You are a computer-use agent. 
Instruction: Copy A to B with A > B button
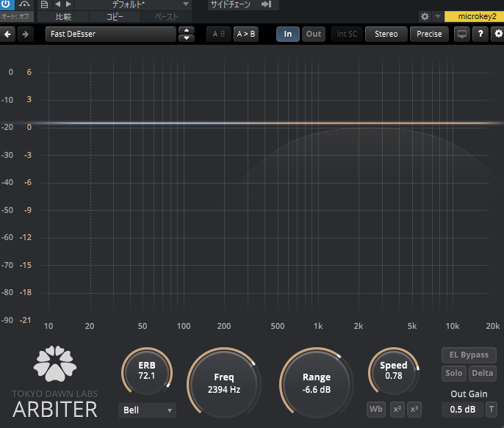246,34
